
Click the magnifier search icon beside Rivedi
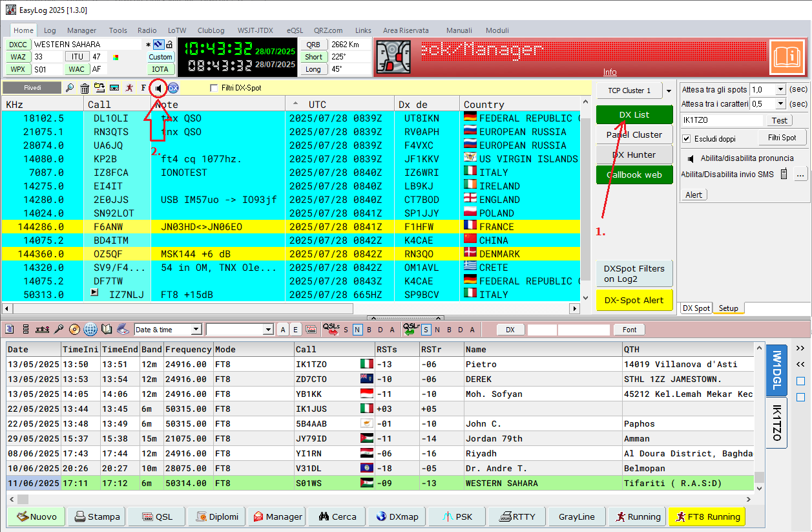click(x=70, y=88)
